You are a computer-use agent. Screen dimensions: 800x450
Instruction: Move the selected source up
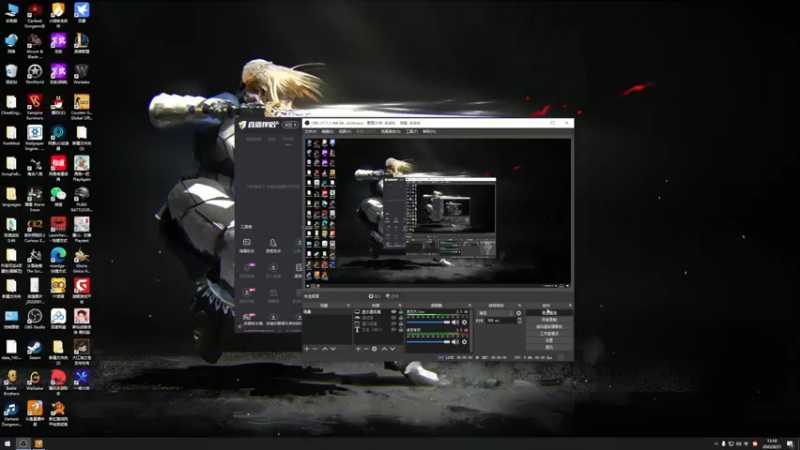tap(384, 349)
